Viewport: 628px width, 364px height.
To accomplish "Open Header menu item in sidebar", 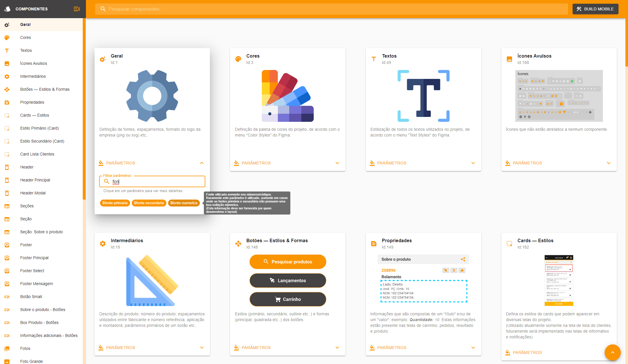I will tap(27, 167).
